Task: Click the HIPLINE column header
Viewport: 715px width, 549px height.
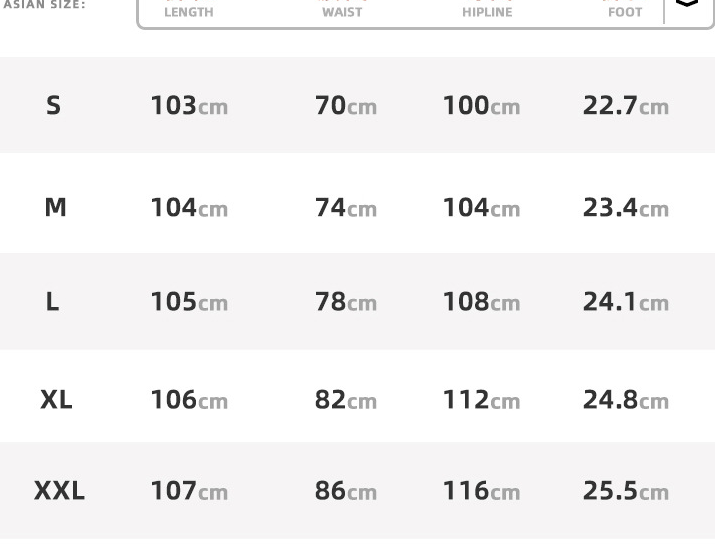Action: [487, 11]
